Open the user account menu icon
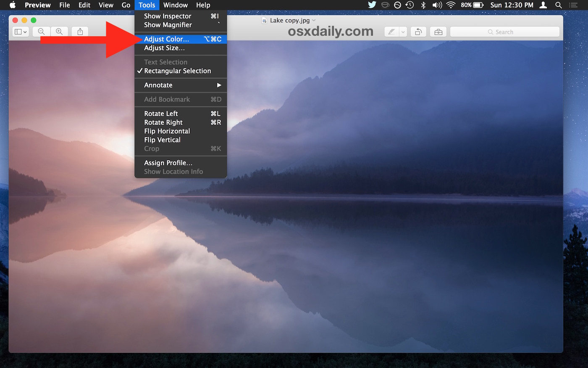The height and width of the screenshot is (368, 588). click(543, 5)
